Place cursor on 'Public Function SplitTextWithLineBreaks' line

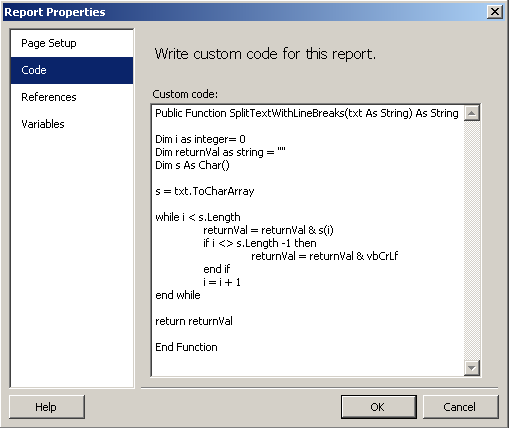(x=307, y=113)
